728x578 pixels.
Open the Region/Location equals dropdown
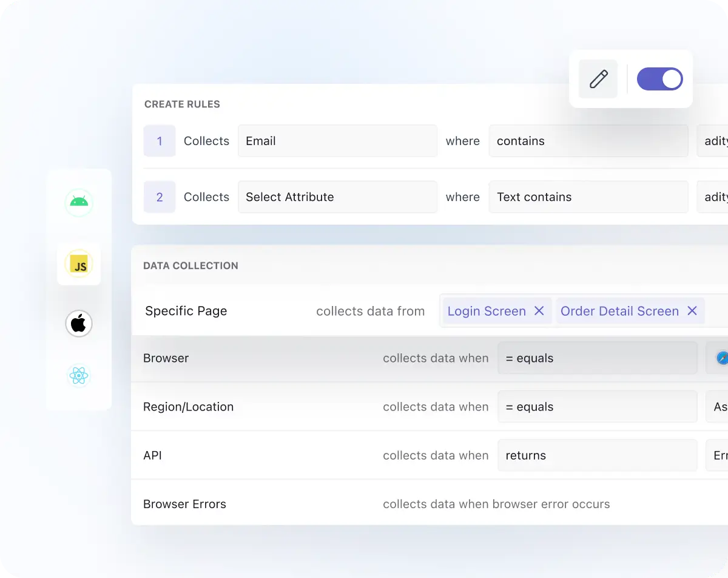point(598,407)
